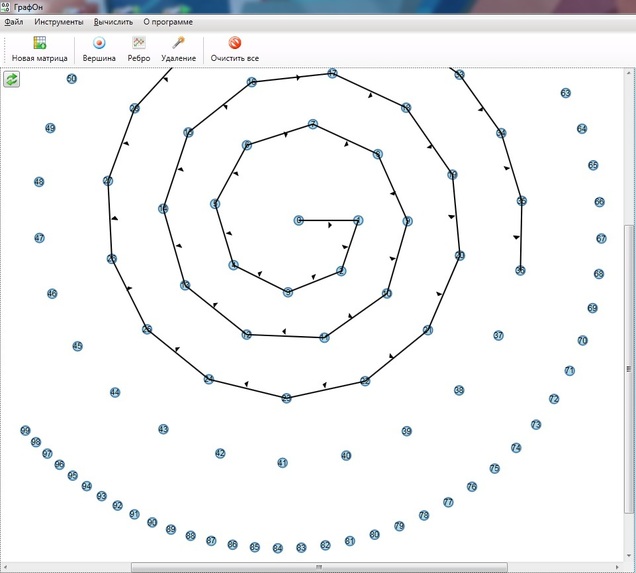Select the central vertex 0 of the spiral

(299, 220)
